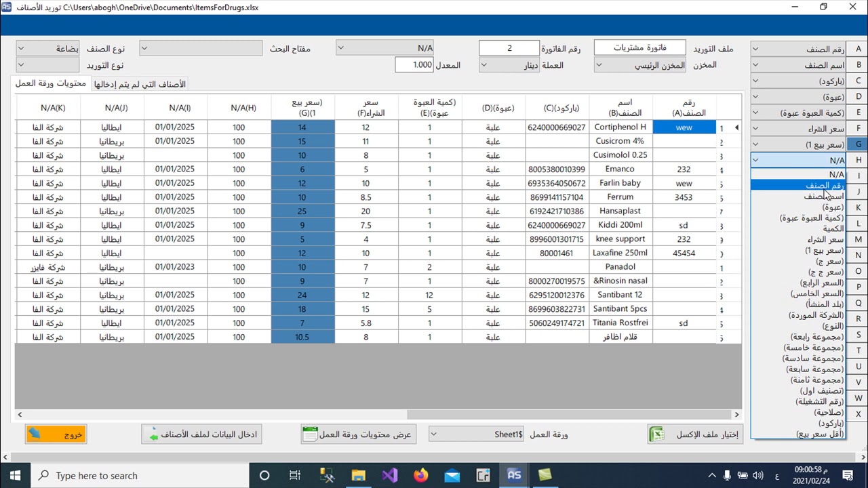
Task: Open Firefox from the taskbar
Action: pyautogui.click(x=420, y=475)
